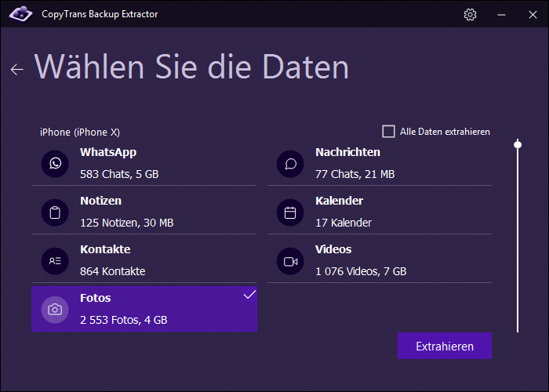
Task: Click the '864 Kontakte' text
Action: point(113,271)
